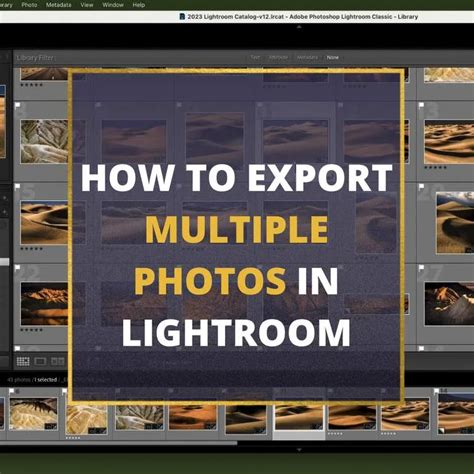
Task: Click badge icon on right cloudy dune photo
Action: click(469, 250)
